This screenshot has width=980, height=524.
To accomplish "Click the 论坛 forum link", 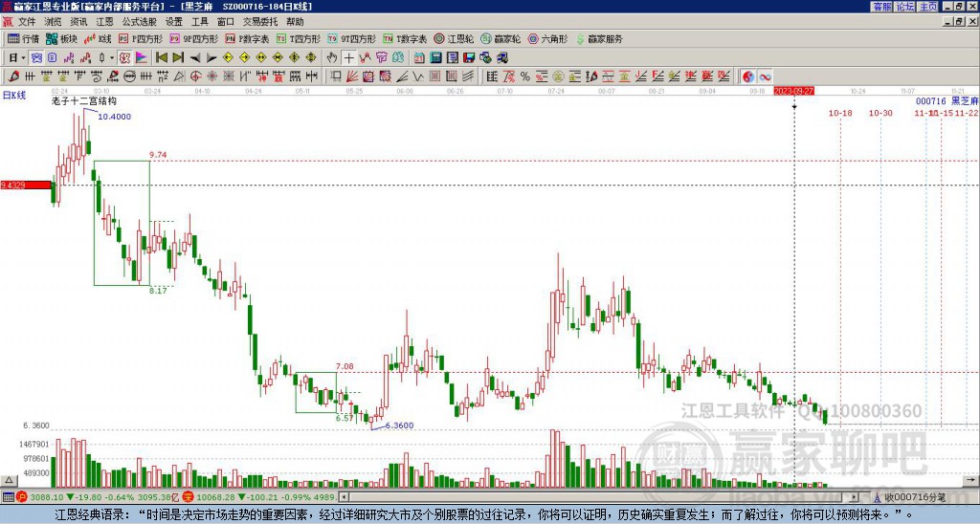I will pos(905,7).
